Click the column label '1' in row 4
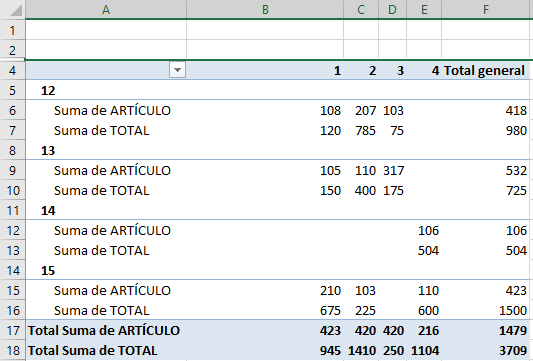This screenshot has height=361, width=533. [337, 71]
